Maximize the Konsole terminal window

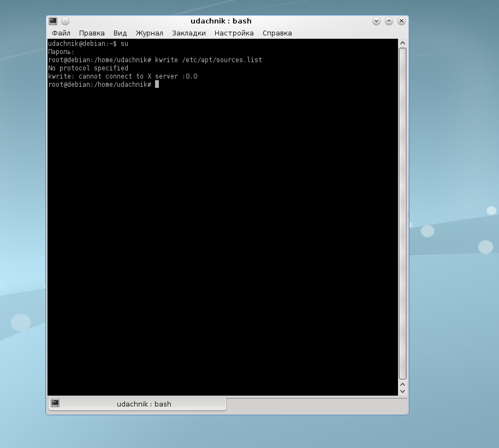[389, 21]
